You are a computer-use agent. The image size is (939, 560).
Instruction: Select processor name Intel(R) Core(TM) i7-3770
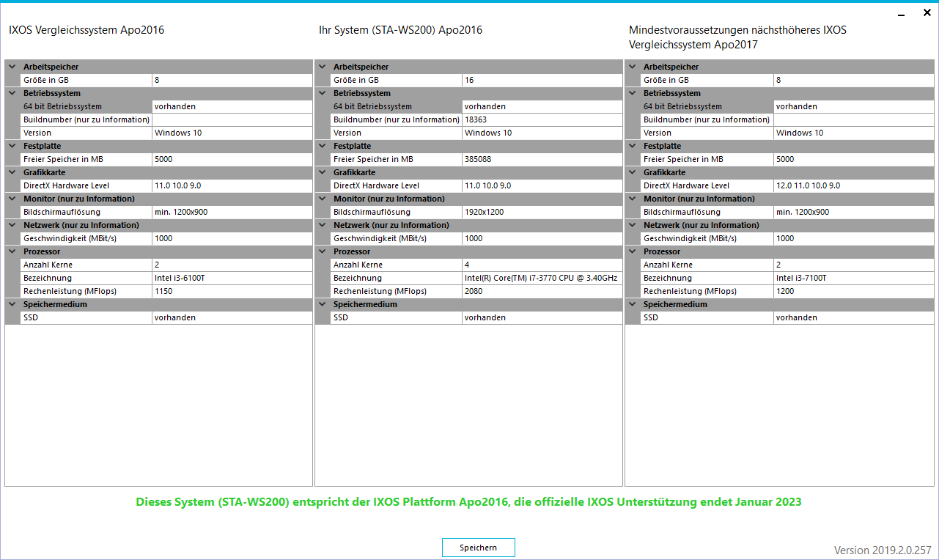pos(542,278)
